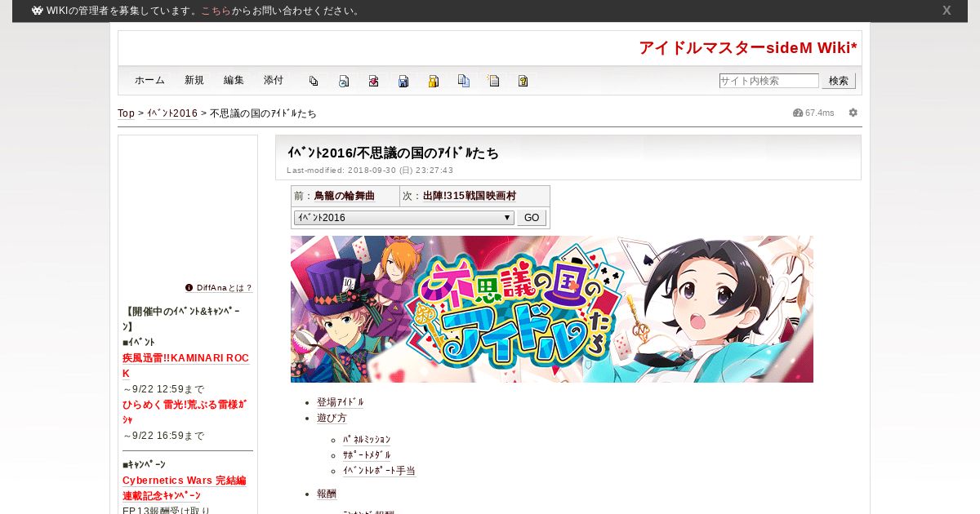The height and width of the screenshot is (514, 980).
Task: Go to ｲﾍﾞﾝﾄ2016 breadcrumb link
Action: (x=172, y=113)
